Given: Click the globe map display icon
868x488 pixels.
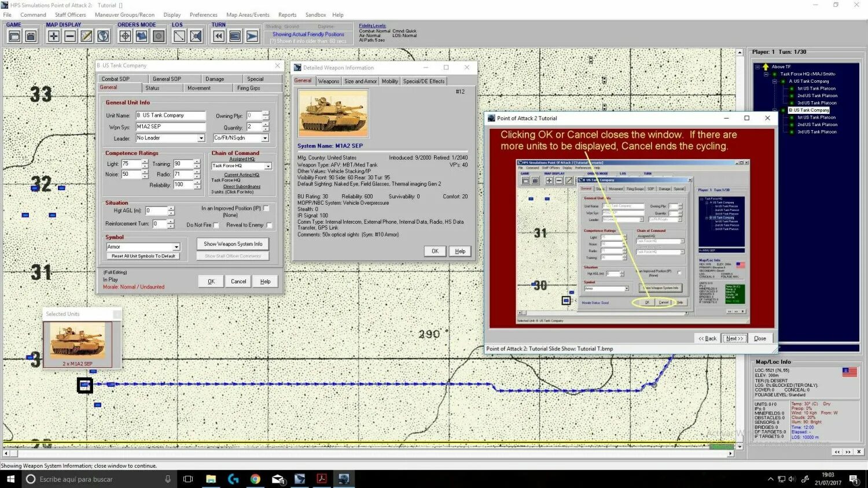Looking at the screenshot, I should [x=103, y=36].
